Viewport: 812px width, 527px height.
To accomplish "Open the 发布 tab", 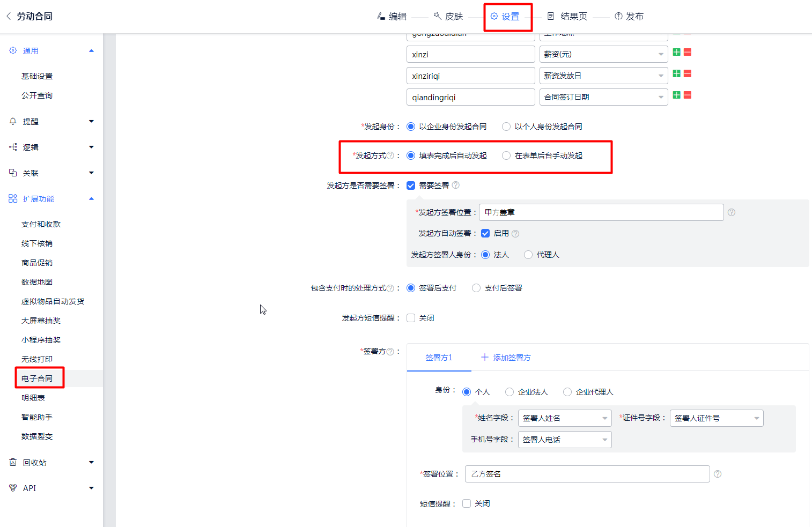I will coord(629,16).
